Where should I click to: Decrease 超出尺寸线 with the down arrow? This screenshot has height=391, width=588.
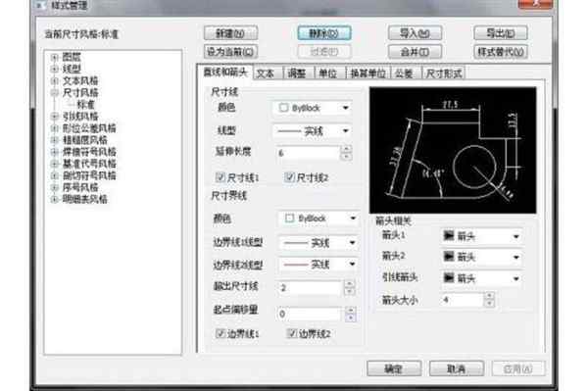pos(350,292)
